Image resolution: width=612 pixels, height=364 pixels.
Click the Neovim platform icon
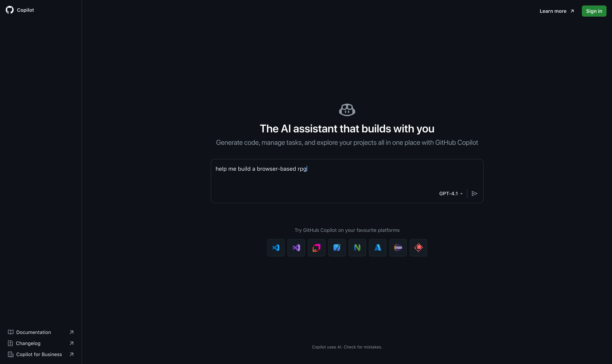(357, 247)
